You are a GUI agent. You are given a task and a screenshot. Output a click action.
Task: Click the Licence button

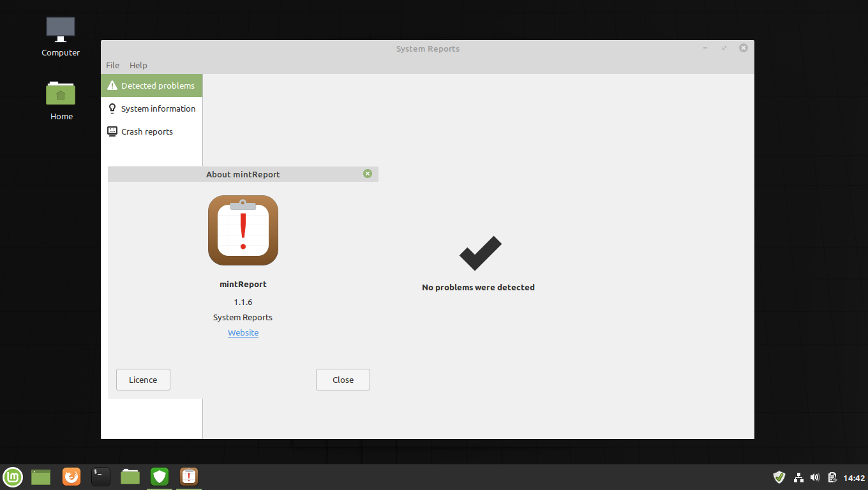pyautogui.click(x=143, y=380)
